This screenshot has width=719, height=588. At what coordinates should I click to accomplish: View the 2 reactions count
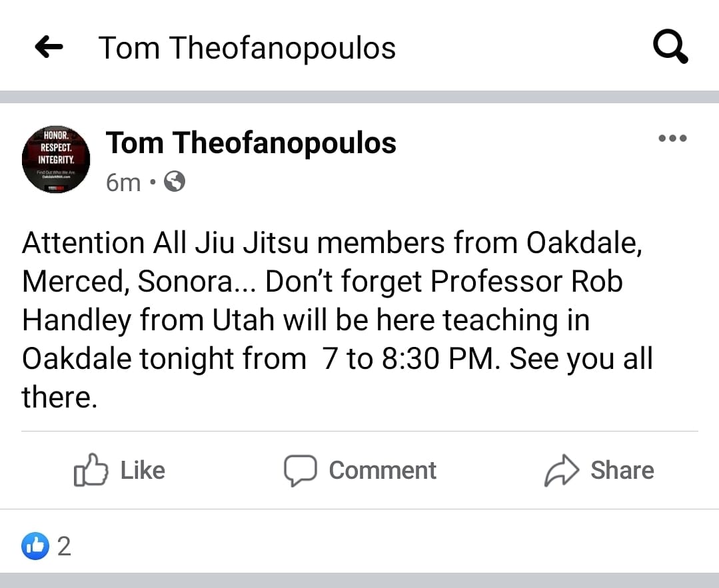point(64,547)
